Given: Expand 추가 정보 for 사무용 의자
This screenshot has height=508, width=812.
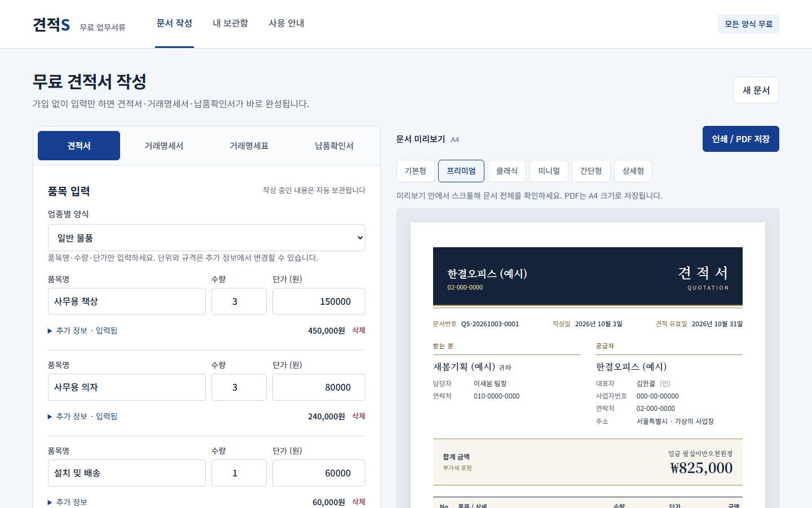Looking at the screenshot, I should [x=83, y=417].
